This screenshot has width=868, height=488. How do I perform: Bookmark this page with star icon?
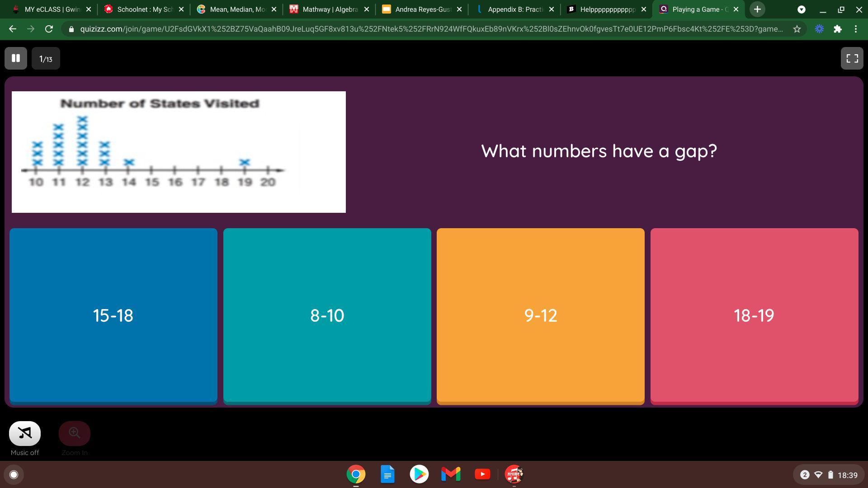(797, 29)
